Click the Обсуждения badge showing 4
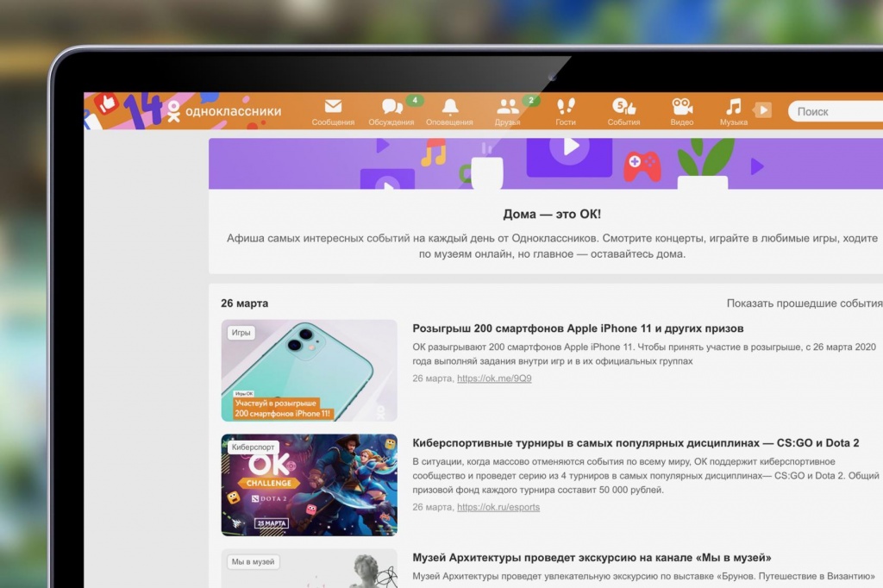Screen dimensions: 883x588 pos(415,100)
